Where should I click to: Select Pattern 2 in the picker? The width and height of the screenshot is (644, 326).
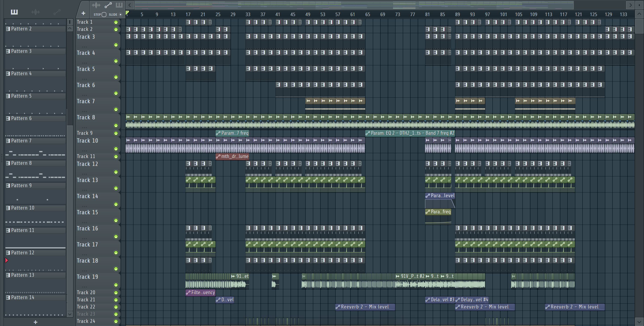[35, 29]
